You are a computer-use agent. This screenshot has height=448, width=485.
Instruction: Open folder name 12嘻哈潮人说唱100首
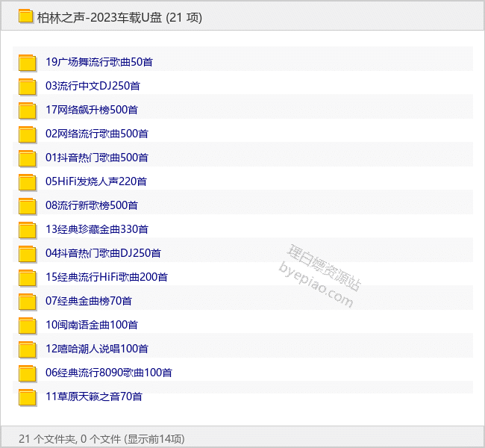[97, 349]
